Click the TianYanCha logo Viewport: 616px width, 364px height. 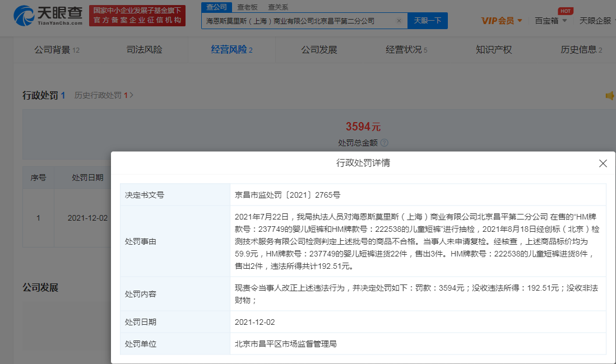pyautogui.click(x=48, y=15)
